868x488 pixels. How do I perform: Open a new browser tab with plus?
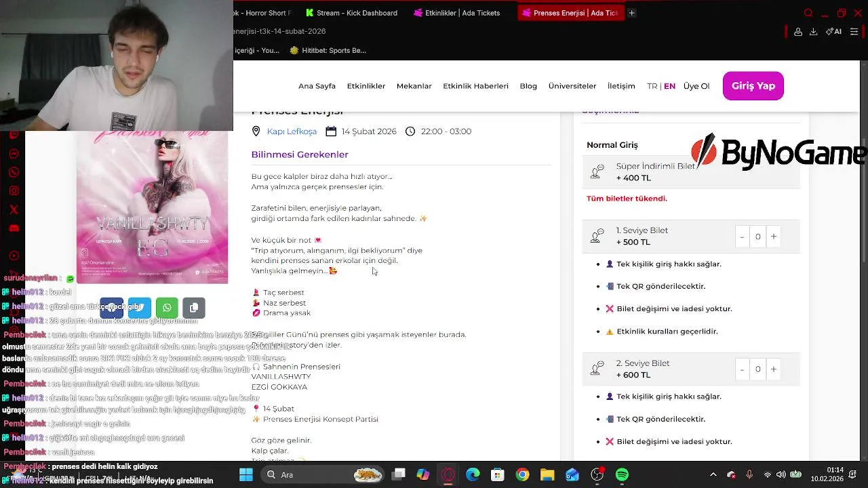(x=631, y=13)
